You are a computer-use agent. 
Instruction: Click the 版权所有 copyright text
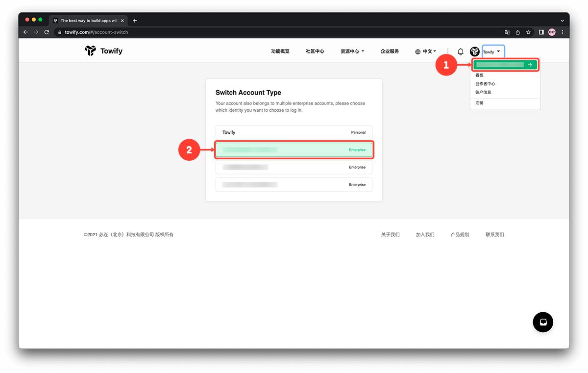click(x=164, y=235)
